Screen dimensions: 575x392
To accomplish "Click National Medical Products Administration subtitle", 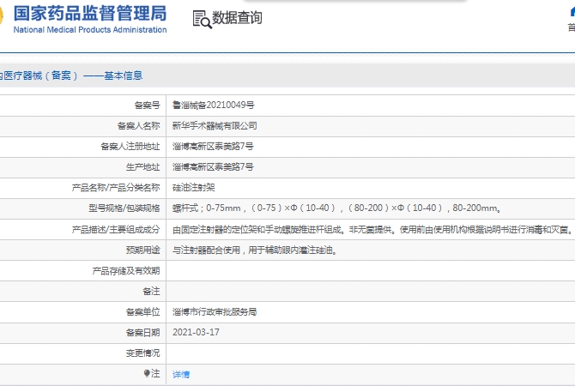I will 90,30.
